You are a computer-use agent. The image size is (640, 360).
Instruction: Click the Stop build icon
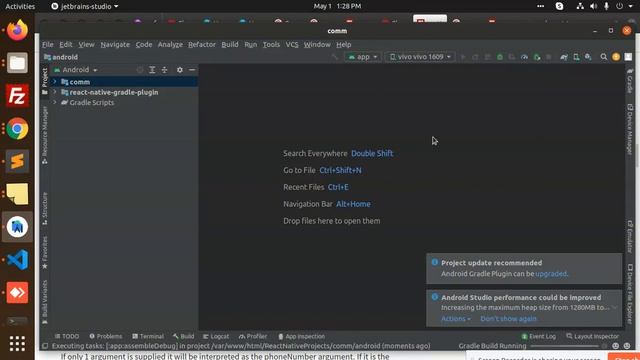point(549,57)
